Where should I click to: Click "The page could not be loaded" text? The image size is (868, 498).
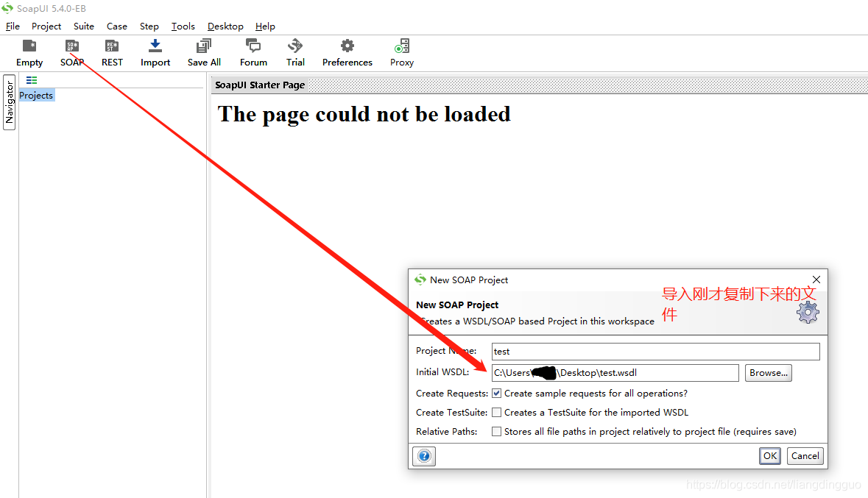pyautogui.click(x=364, y=114)
